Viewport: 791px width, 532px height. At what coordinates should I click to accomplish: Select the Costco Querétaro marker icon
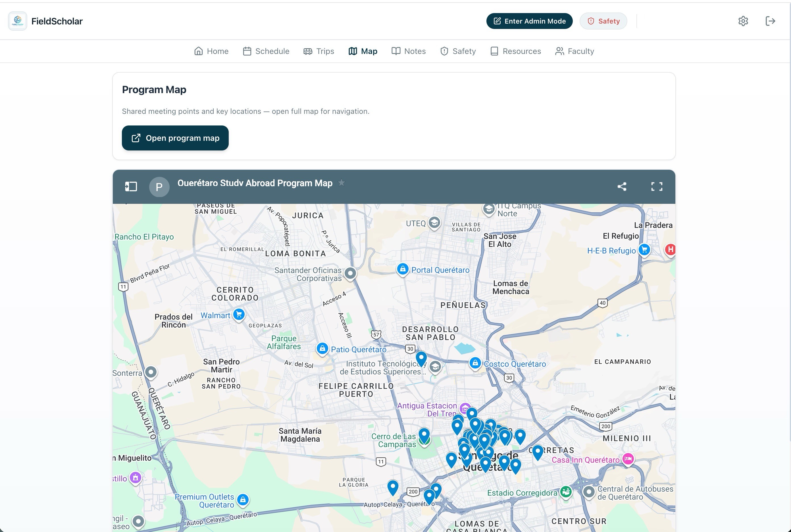tap(475, 363)
